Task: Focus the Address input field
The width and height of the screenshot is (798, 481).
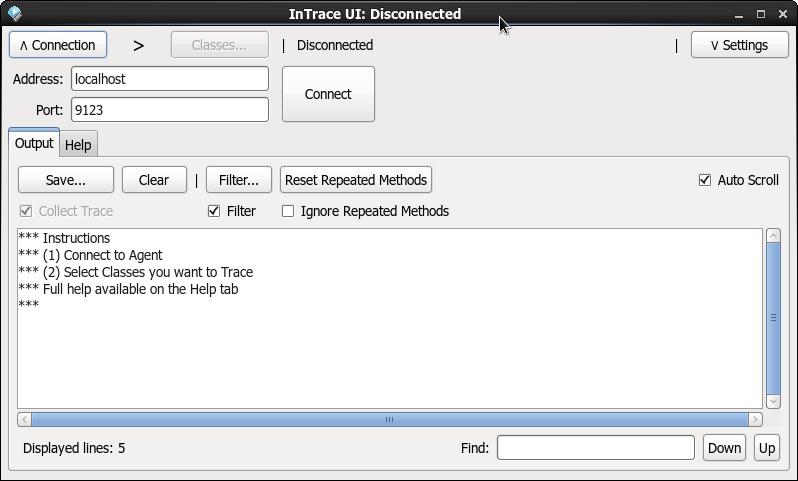Action: click(170, 79)
